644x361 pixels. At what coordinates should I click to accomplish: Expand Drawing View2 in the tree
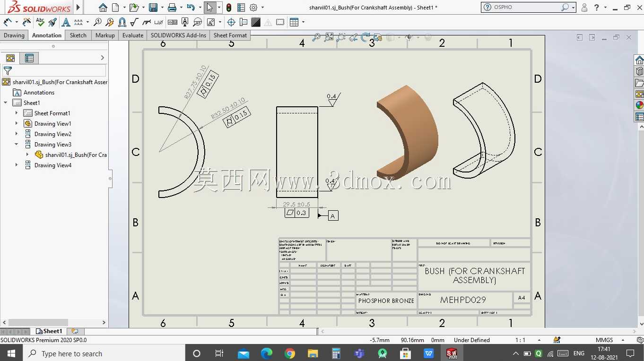coord(17,134)
